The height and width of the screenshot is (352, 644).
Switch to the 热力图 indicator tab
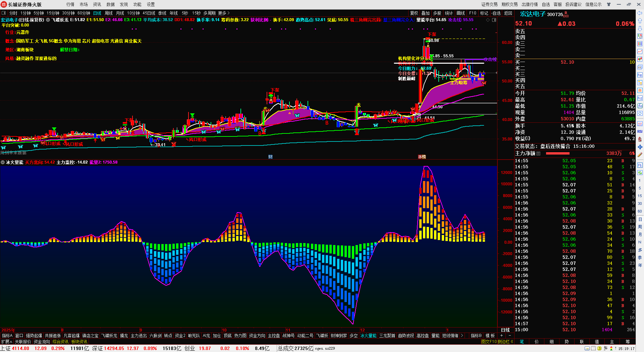click(240, 336)
